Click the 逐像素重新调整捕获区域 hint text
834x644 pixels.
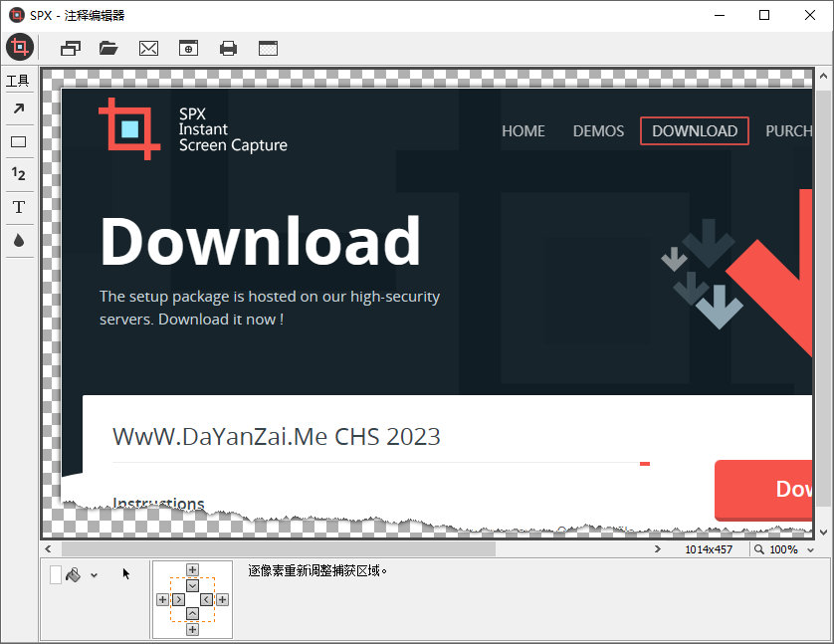tap(317, 571)
